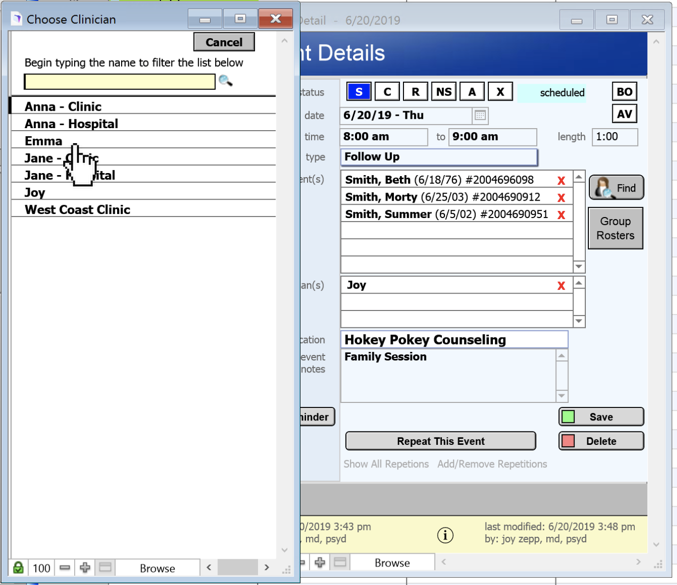Set status to C
Screen dimensions: 677x585
(387, 92)
